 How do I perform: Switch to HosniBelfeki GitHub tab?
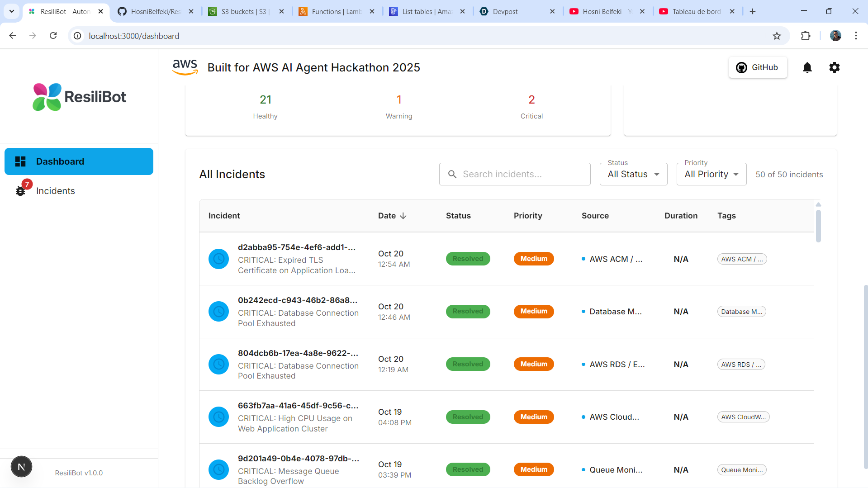tap(156, 11)
